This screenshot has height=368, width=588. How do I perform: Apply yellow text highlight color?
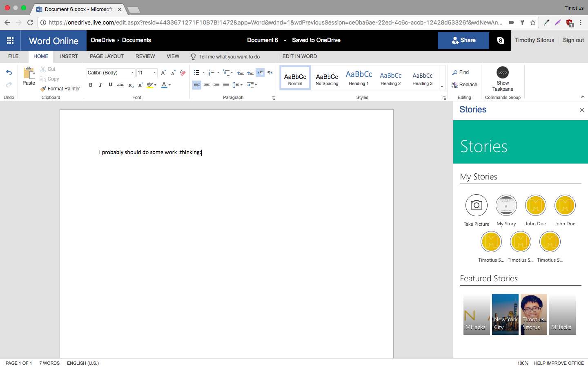(x=150, y=85)
